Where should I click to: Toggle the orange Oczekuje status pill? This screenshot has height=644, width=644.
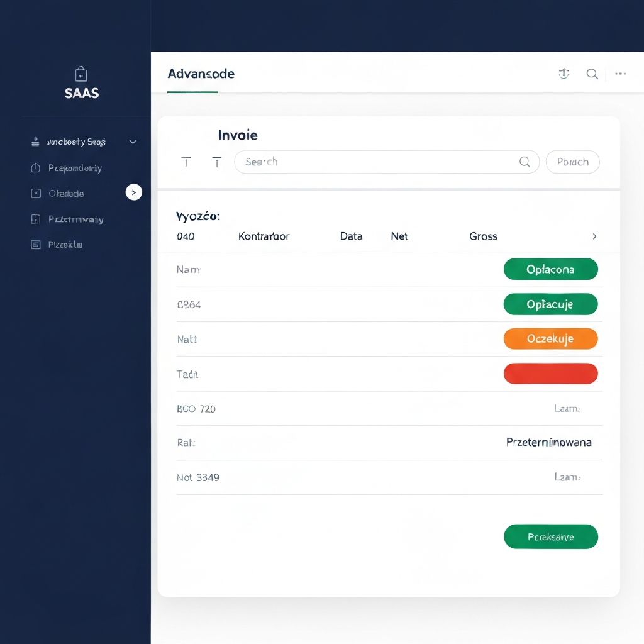point(551,338)
